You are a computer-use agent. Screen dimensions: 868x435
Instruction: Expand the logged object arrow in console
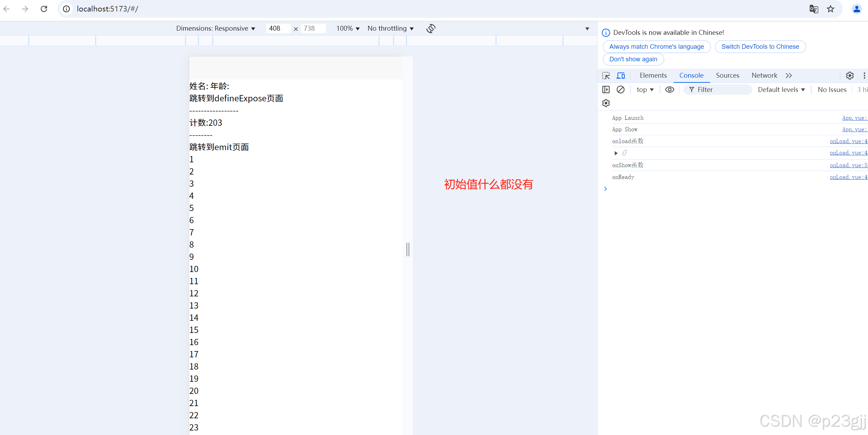[616, 153]
